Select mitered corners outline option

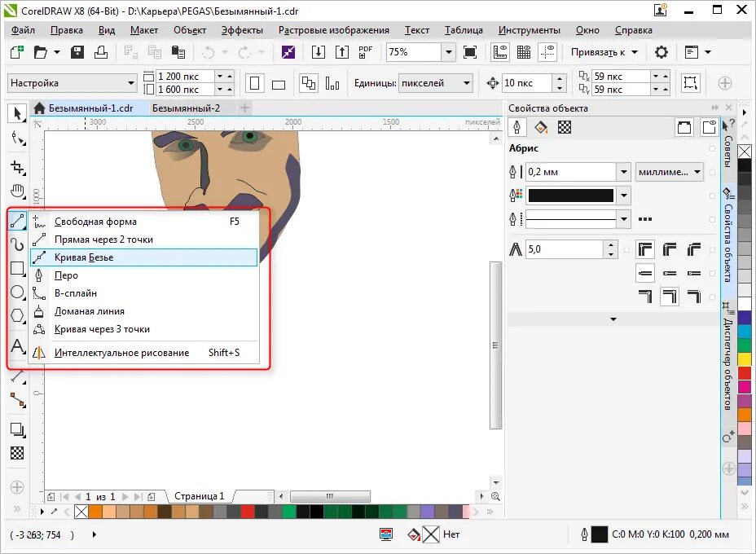(645, 249)
